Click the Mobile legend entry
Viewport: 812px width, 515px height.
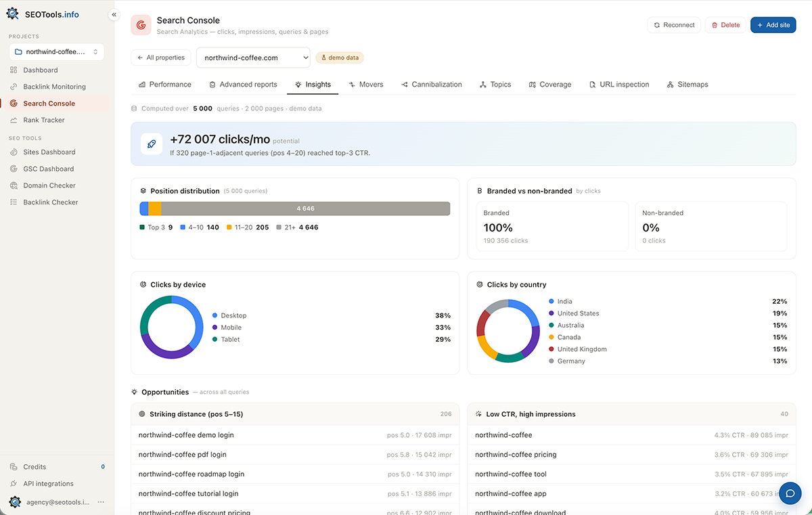pyautogui.click(x=332, y=328)
